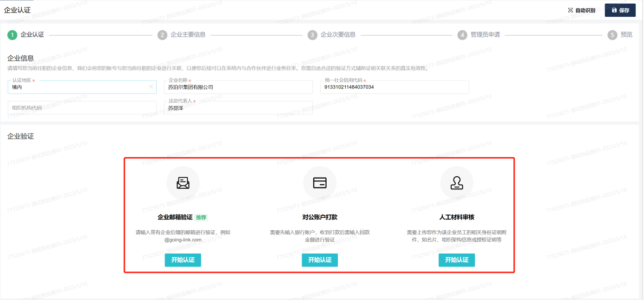Start certification under 对公账户打款

pos(320,260)
